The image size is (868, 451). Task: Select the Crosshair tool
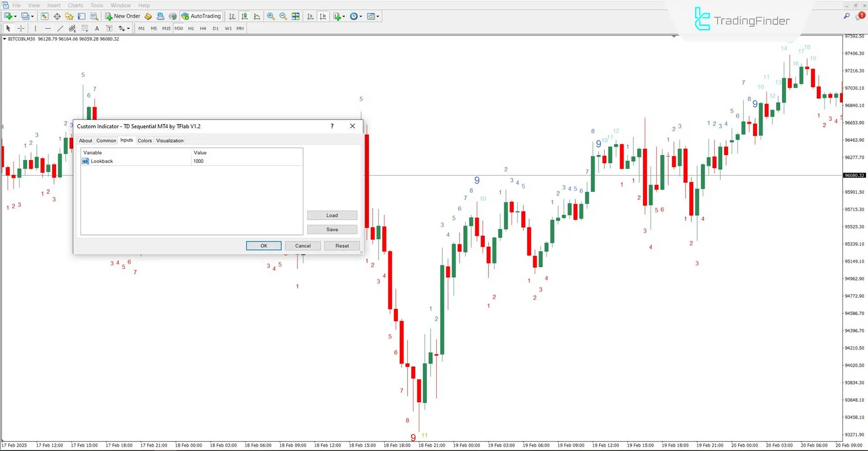click(x=20, y=28)
